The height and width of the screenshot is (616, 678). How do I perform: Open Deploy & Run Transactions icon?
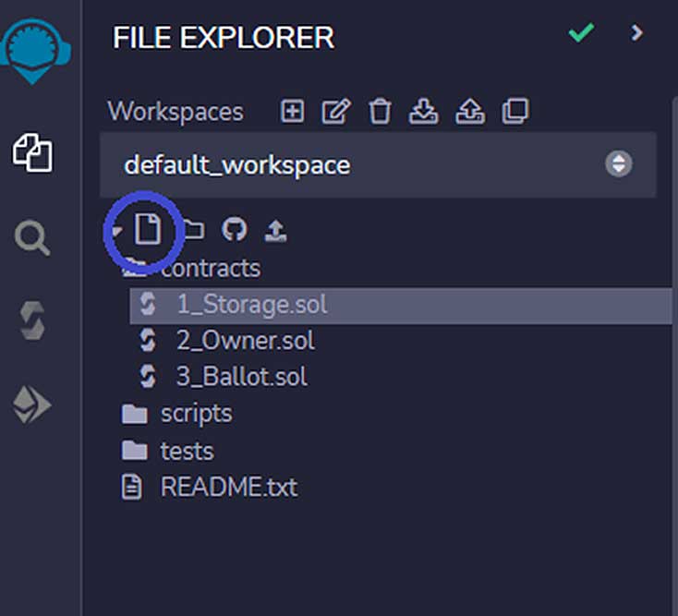tap(32, 405)
